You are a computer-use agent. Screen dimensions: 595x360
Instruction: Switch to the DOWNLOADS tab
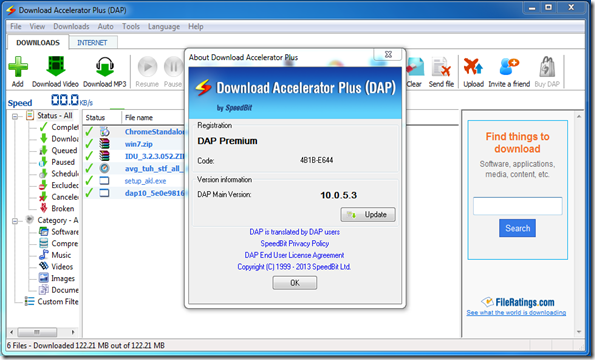click(38, 42)
